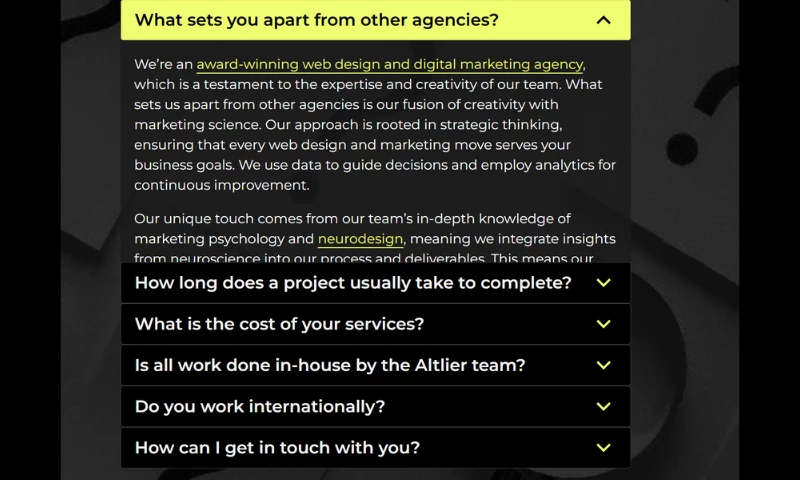Click the down chevron on the get in touch question
This screenshot has width=800, height=480.
click(x=603, y=448)
